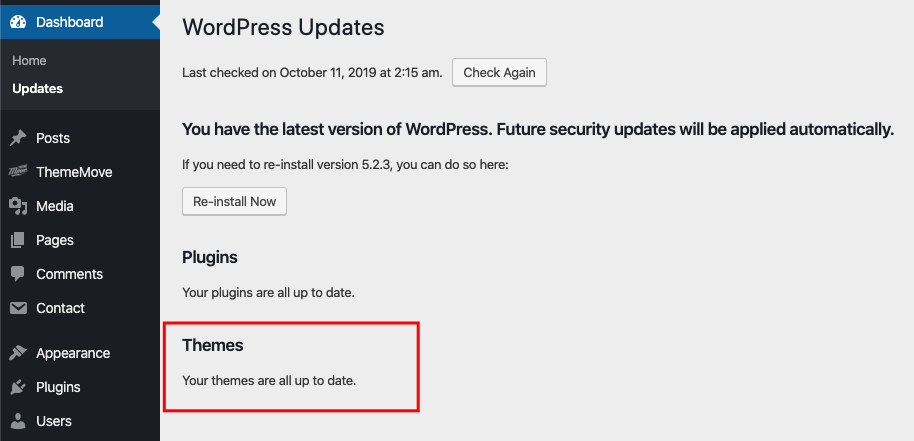Click the ThemeMove logo icon
The image size is (914, 441).
coord(18,172)
